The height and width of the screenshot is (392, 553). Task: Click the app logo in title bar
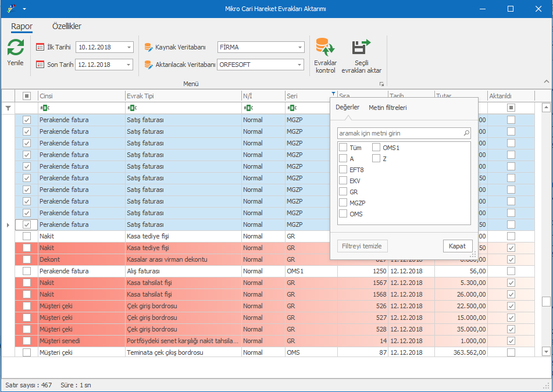point(11,9)
